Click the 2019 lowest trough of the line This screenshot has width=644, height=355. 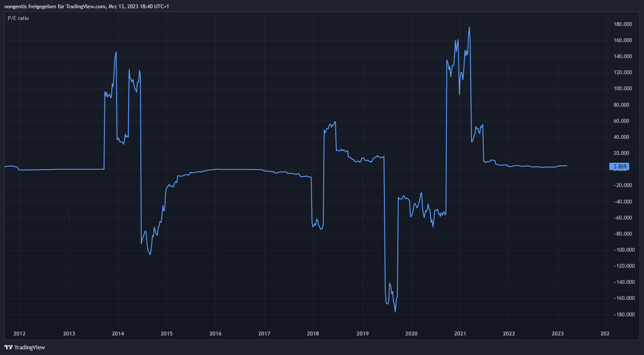coord(395,311)
